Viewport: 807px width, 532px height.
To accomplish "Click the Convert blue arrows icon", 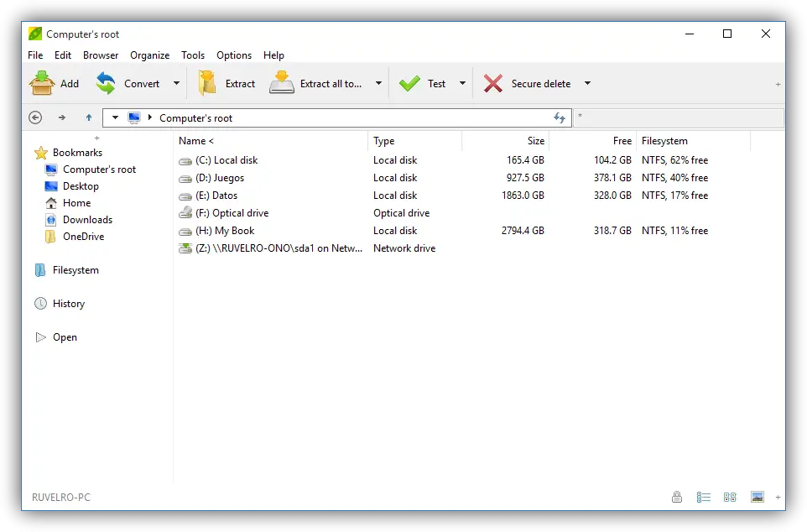I will tap(106, 83).
